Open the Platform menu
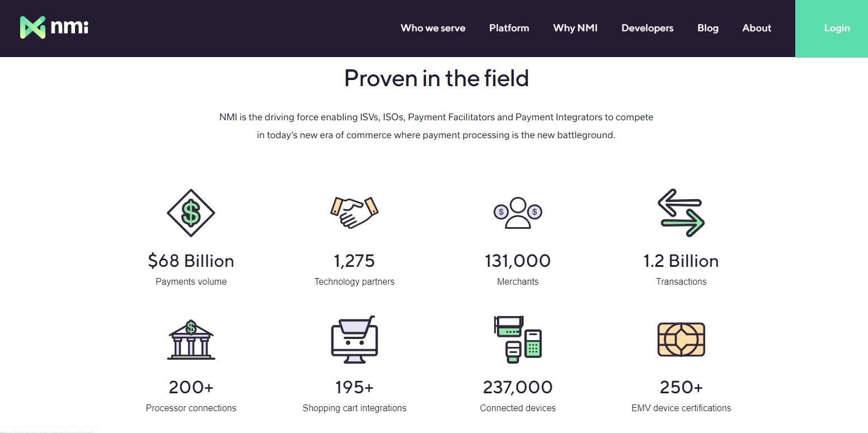Viewport: 868px width, 433px height. point(509,28)
